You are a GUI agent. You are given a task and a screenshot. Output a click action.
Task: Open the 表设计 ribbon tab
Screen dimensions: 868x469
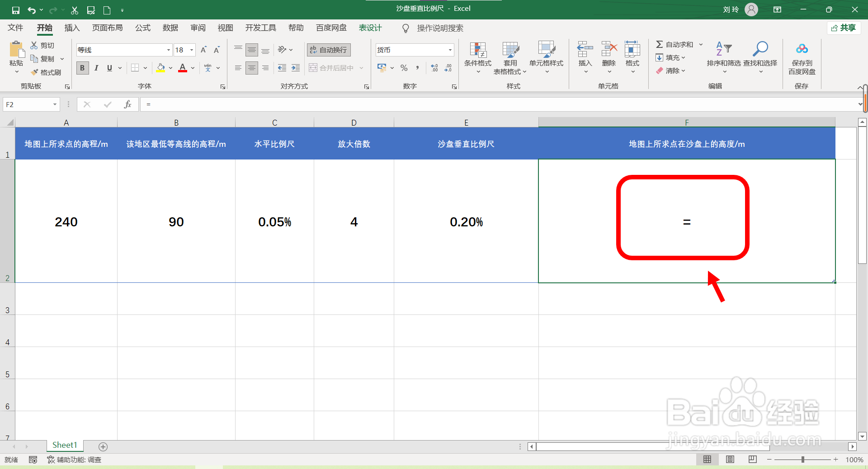click(x=370, y=28)
